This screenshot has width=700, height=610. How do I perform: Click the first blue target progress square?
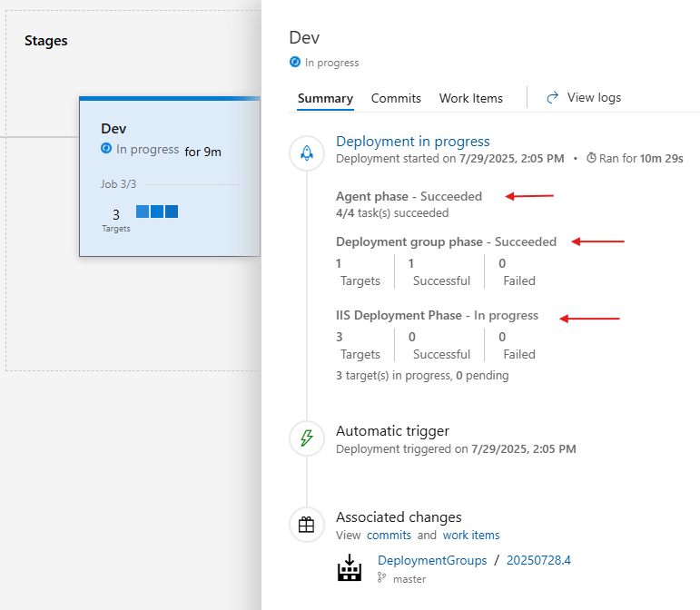pos(143,212)
